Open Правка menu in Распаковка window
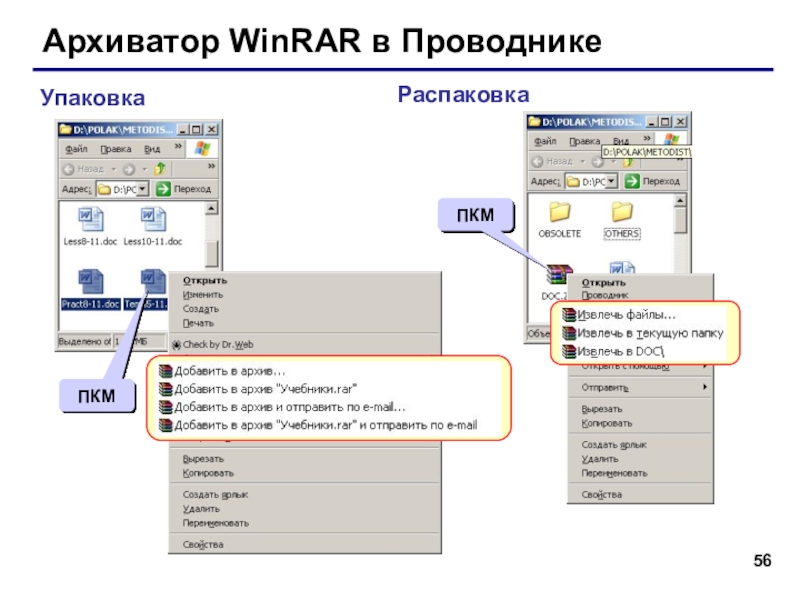Screen dimensions: 800x600 point(585,141)
